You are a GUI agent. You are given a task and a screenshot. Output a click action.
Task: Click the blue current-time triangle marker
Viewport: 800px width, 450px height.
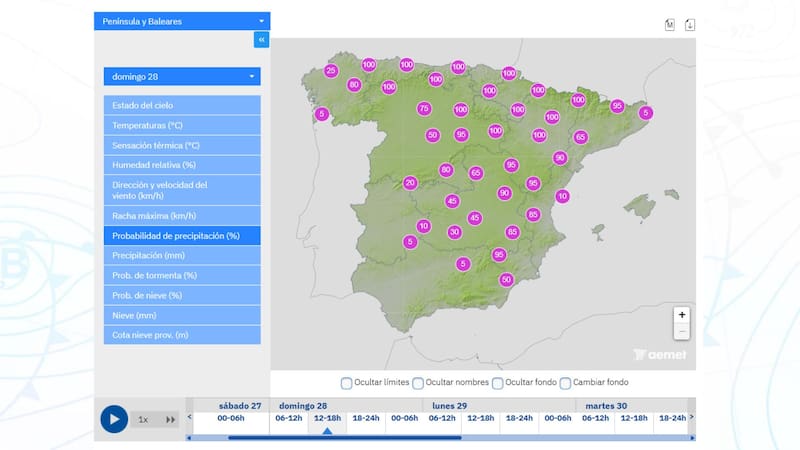coord(327,431)
